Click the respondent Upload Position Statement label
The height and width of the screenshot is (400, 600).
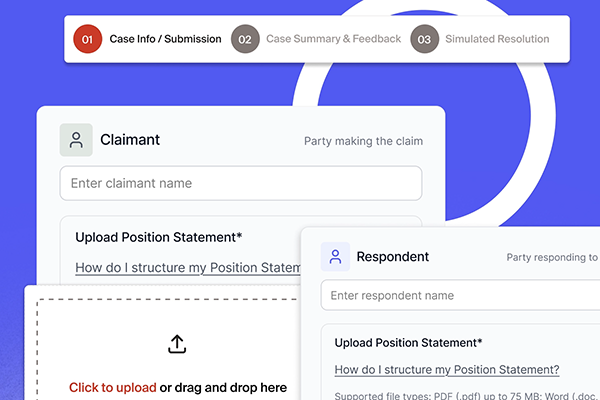click(x=408, y=342)
